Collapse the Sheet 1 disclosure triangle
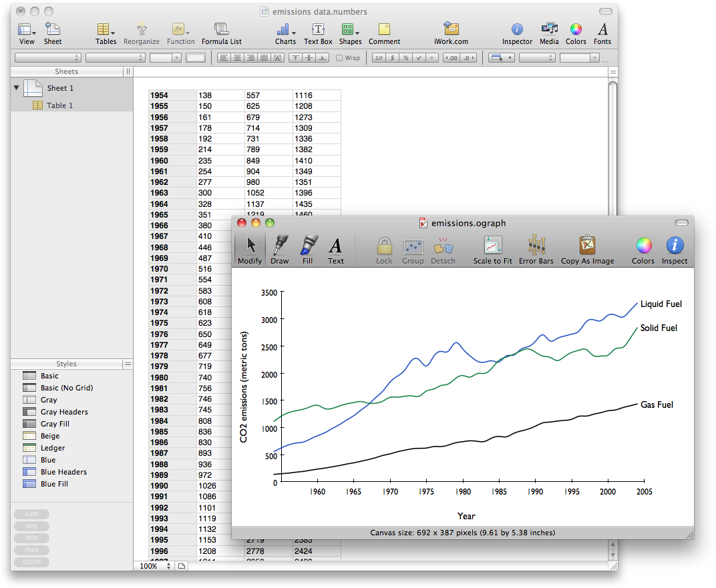This screenshot has width=716, height=588. point(17,87)
